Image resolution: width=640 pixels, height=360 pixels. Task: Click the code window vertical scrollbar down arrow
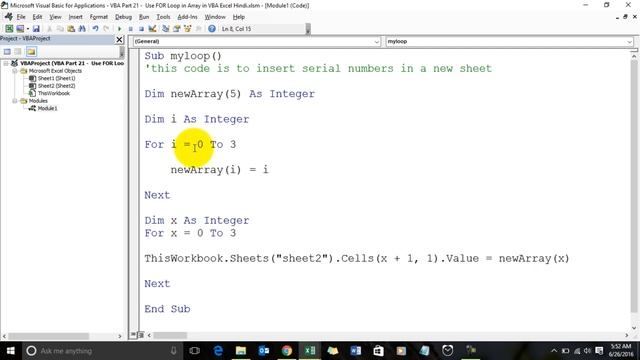(x=634, y=328)
